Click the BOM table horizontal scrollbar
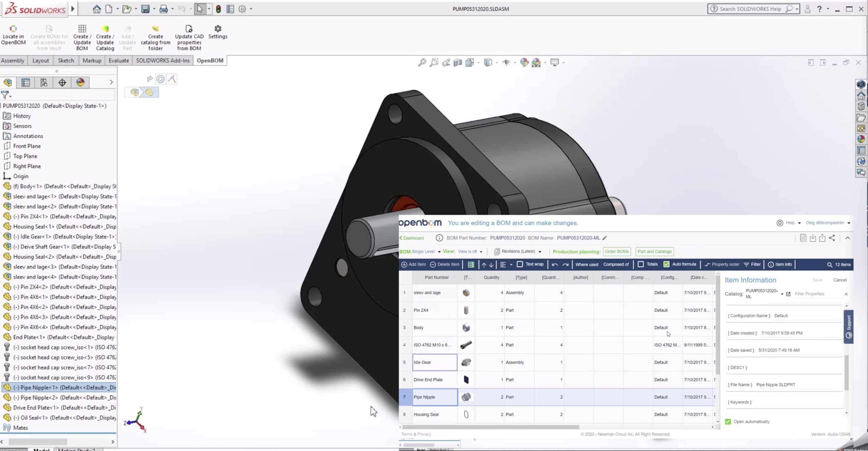 point(491,427)
